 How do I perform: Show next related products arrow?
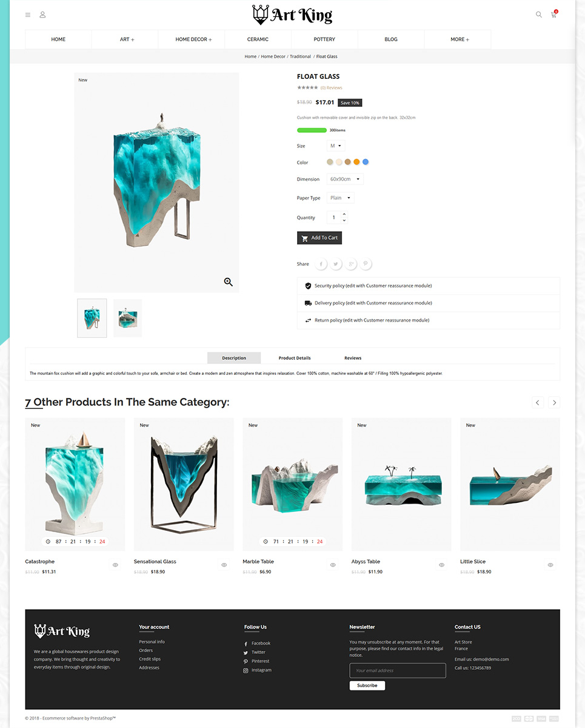(x=554, y=403)
